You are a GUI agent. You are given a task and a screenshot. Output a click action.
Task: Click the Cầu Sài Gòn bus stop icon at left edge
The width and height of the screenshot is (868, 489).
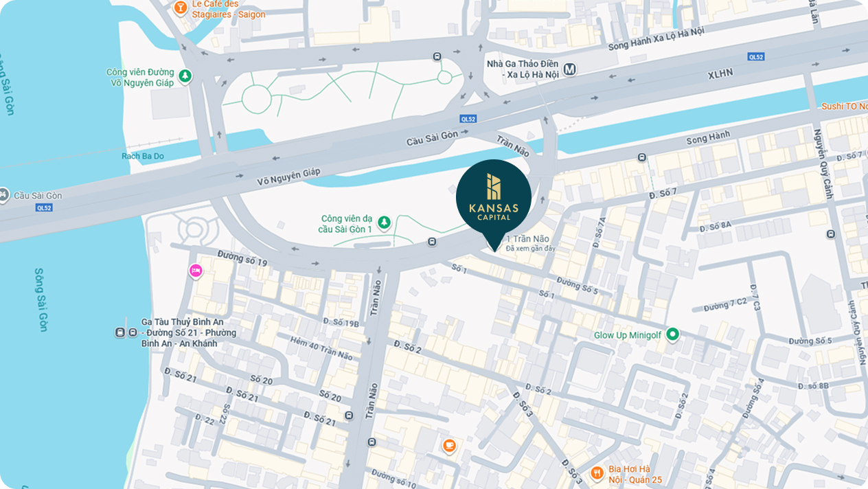(x=4, y=195)
